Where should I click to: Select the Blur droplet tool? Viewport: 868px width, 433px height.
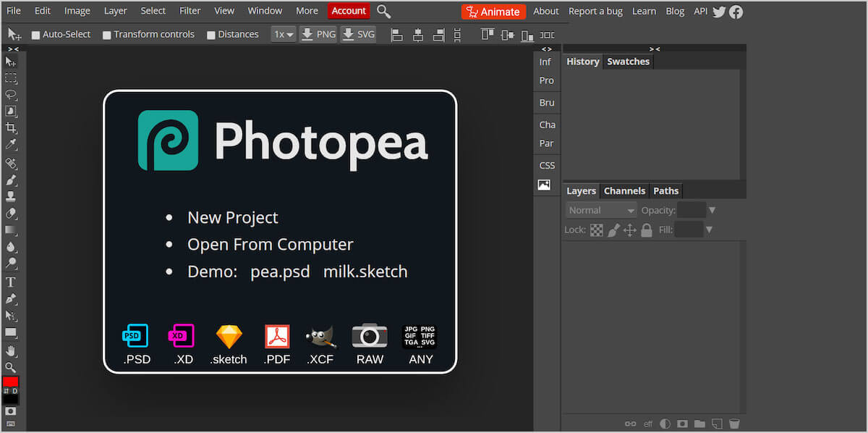[x=11, y=247]
